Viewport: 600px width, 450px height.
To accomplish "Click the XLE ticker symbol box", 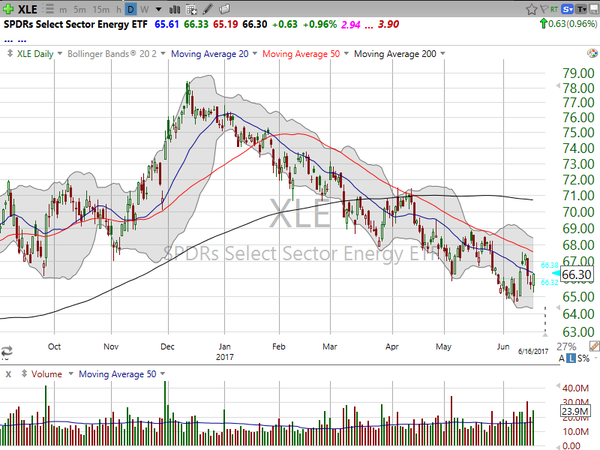I will click(x=28, y=9).
